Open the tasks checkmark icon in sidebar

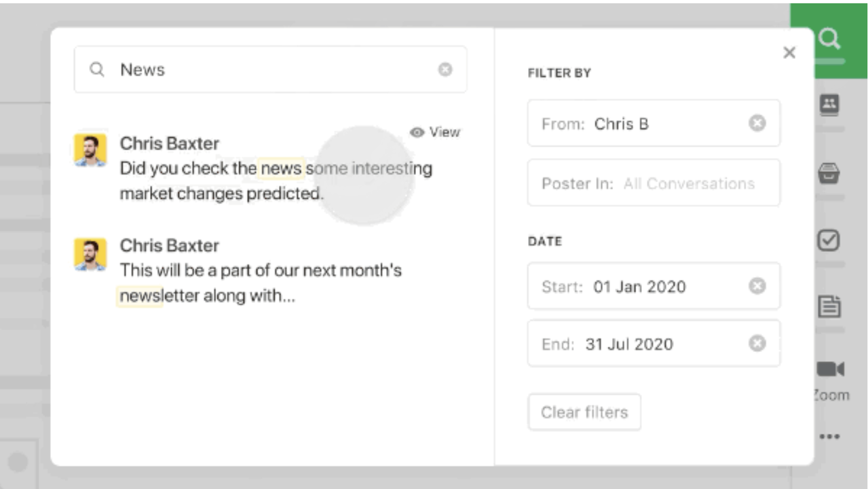(x=829, y=240)
